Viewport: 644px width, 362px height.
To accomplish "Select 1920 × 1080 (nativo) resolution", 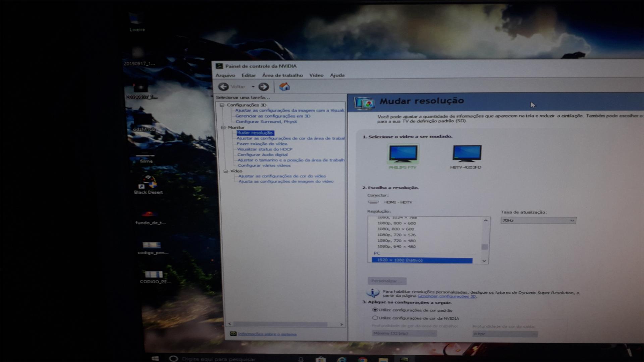I will coord(422,260).
